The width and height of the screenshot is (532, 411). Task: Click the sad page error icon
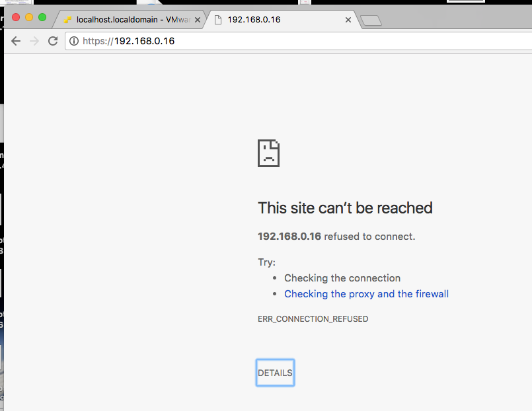point(269,153)
